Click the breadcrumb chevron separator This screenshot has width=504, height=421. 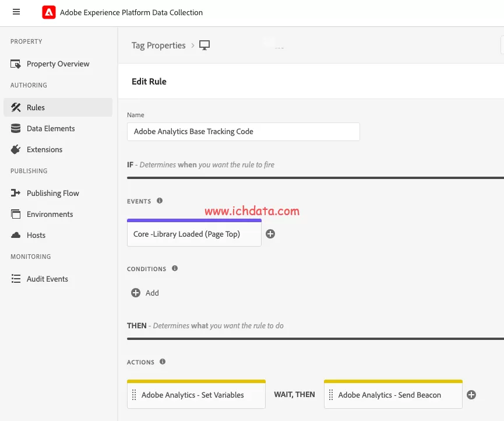[193, 45]
